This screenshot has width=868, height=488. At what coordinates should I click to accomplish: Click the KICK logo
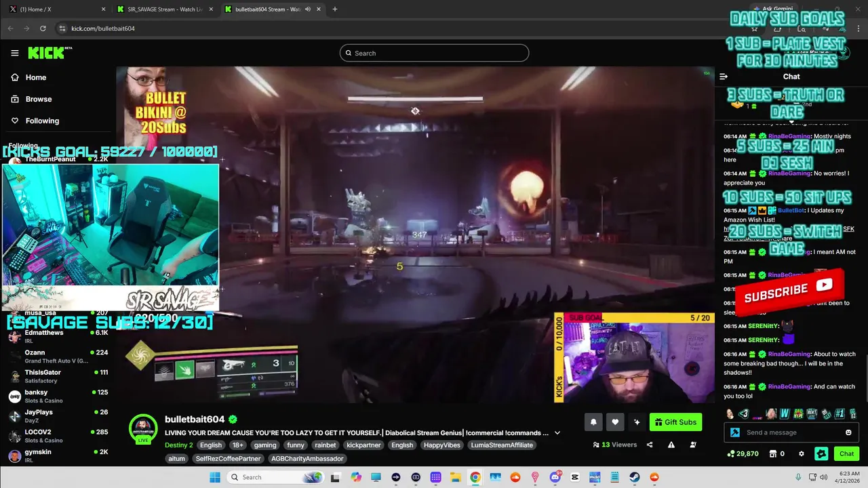pos(50,53)
